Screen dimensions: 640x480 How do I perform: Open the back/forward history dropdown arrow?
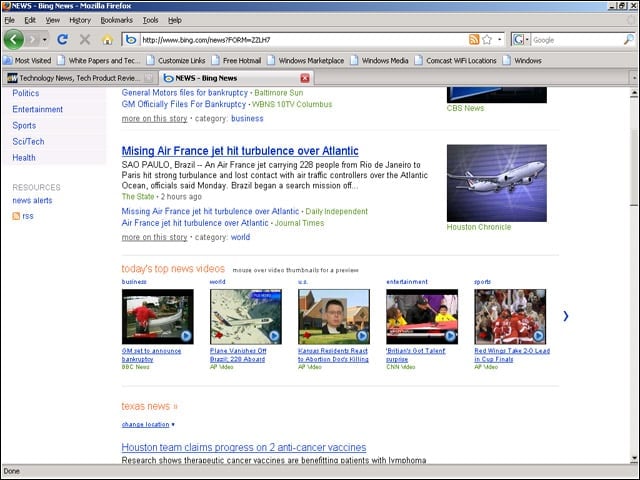44,40
